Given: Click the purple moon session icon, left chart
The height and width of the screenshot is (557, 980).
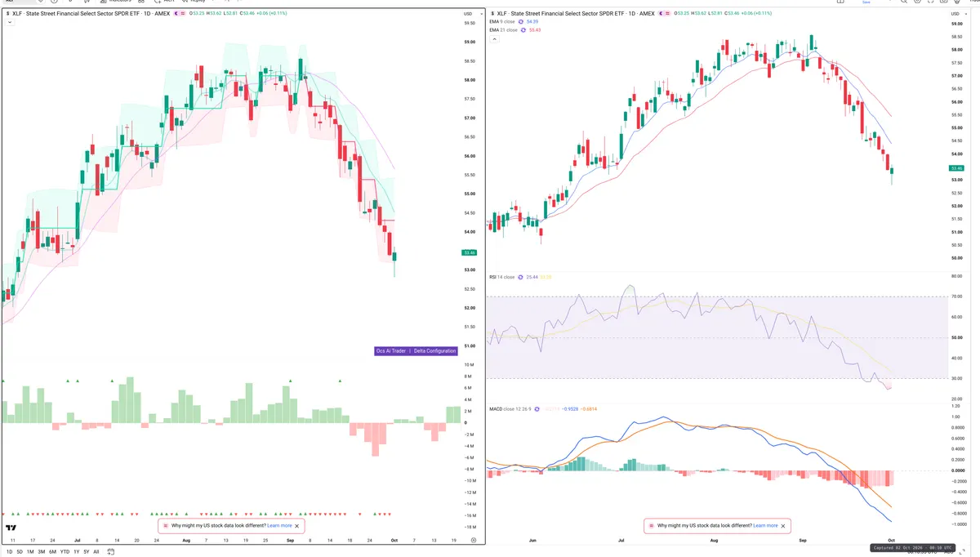Looking at the screenshot, I should 176,13.
